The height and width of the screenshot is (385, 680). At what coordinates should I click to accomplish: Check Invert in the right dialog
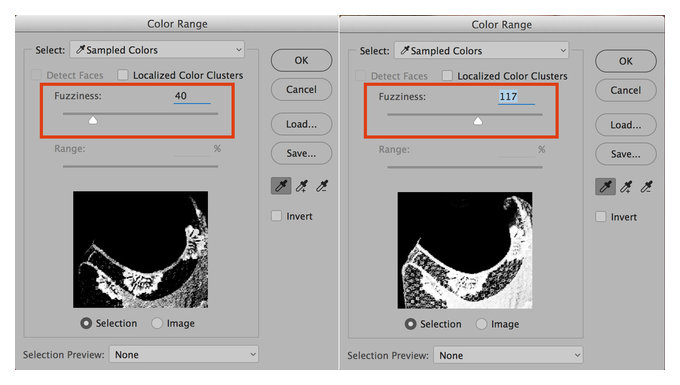point(601,217)
